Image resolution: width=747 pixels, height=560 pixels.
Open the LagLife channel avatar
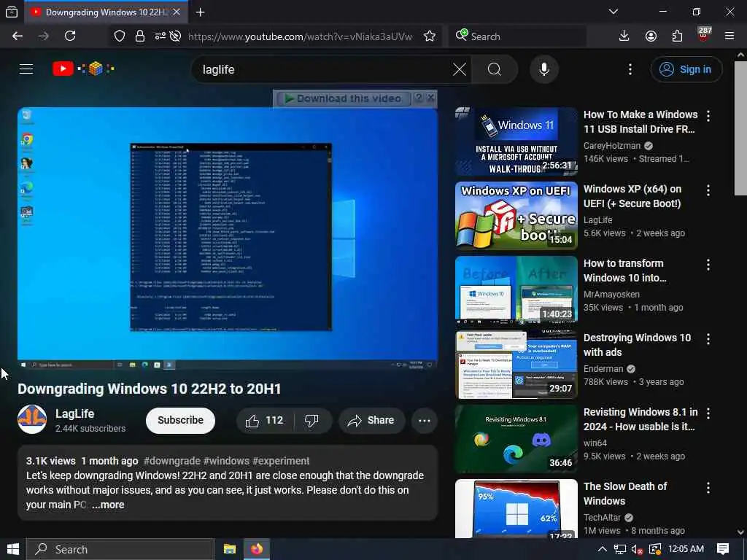click(x=32, y=419)
